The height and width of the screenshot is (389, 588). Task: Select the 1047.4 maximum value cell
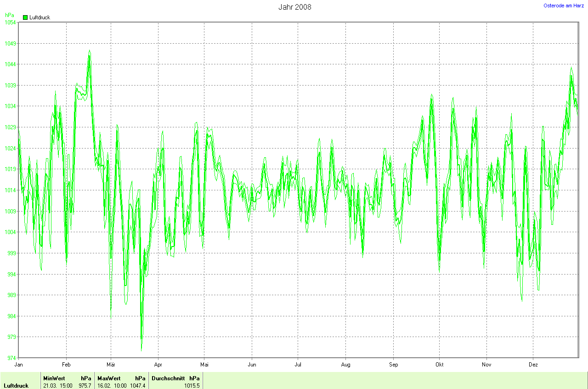point(137,386)
